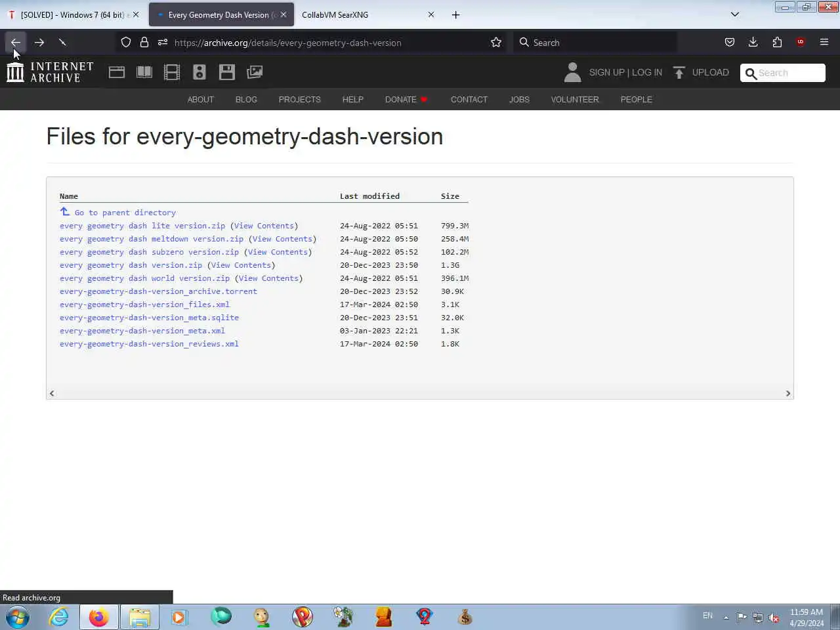Image resolution: width=840 pixels, height=630 pixels.
Task: Click the Firefox search bar
Action: point(595,43)
